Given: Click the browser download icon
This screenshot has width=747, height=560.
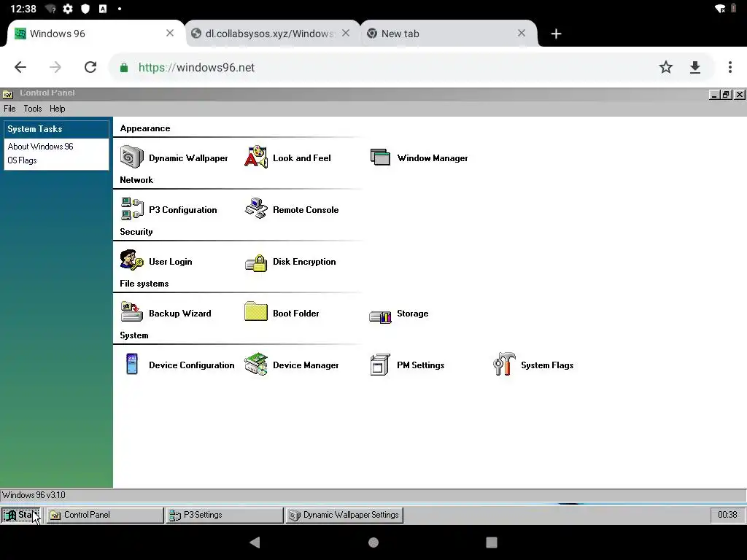Looking at the screenshot, I should [695, 67].
